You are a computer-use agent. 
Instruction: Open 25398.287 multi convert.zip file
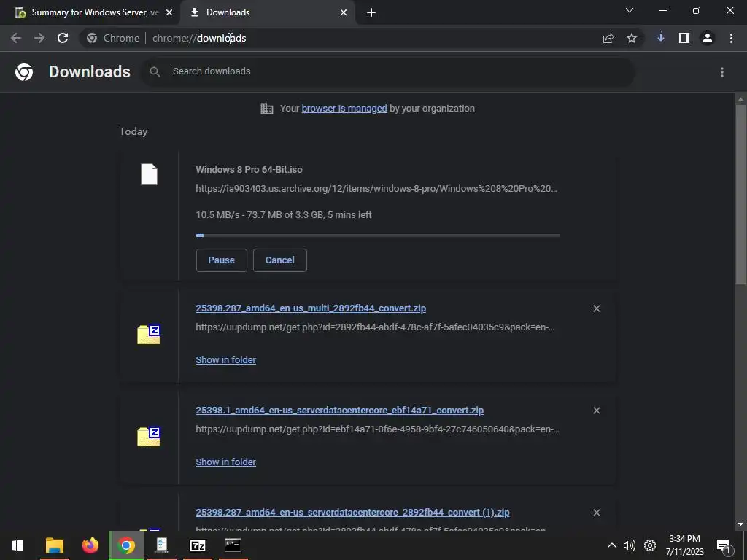[311, 308]
